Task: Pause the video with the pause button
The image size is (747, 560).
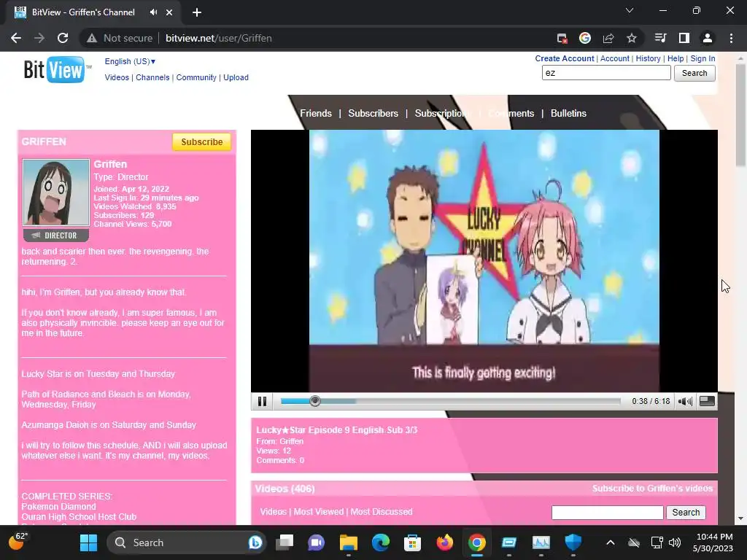Action: pos(262,402)
